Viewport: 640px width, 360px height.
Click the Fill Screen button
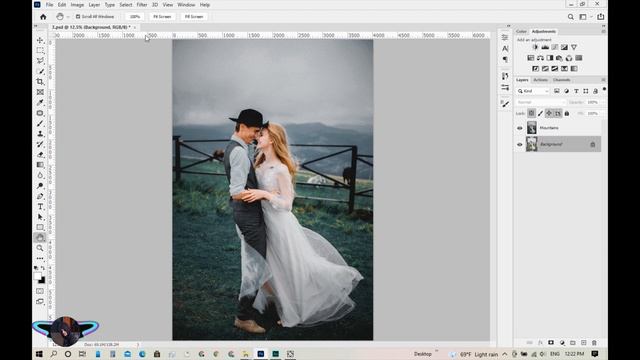pos(194,17)
